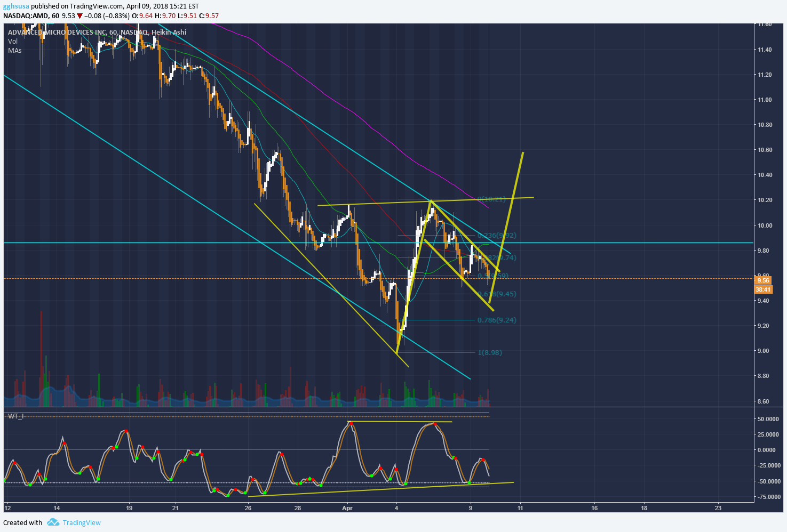Click the Vol indicator label
787x532 pixels.
coord(13,41)
